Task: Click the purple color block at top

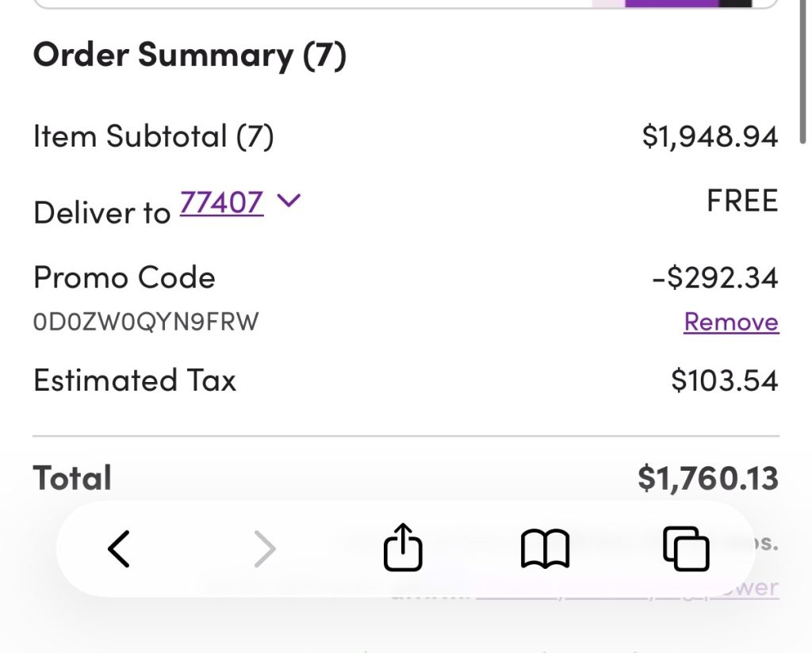Action: pos(671,3)
